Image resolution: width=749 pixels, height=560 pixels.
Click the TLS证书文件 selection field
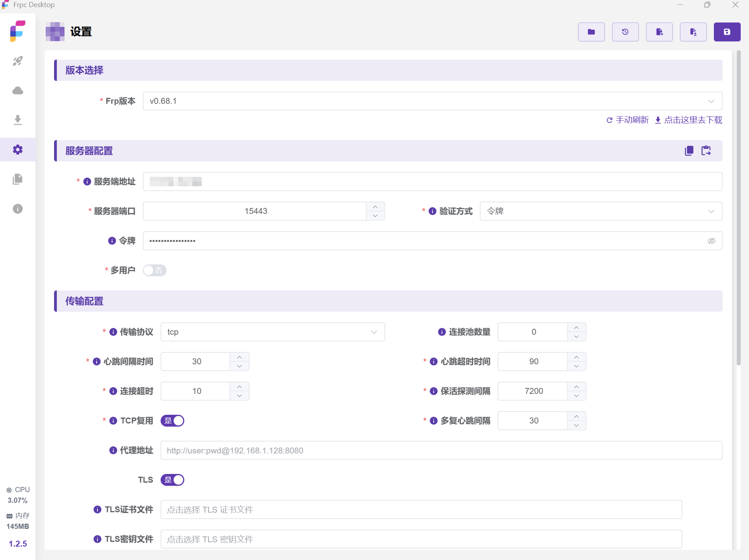421,509
